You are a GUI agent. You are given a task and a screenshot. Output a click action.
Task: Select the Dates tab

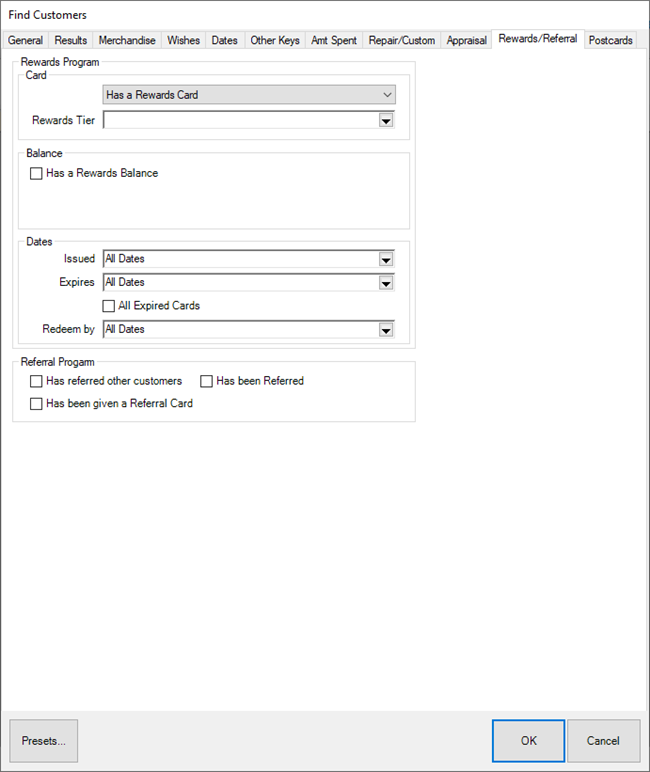[225, 41]
